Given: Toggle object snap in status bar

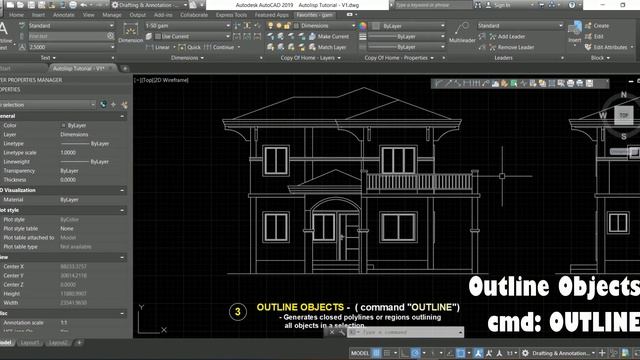Looking at the screenshot, I should 460,353.
